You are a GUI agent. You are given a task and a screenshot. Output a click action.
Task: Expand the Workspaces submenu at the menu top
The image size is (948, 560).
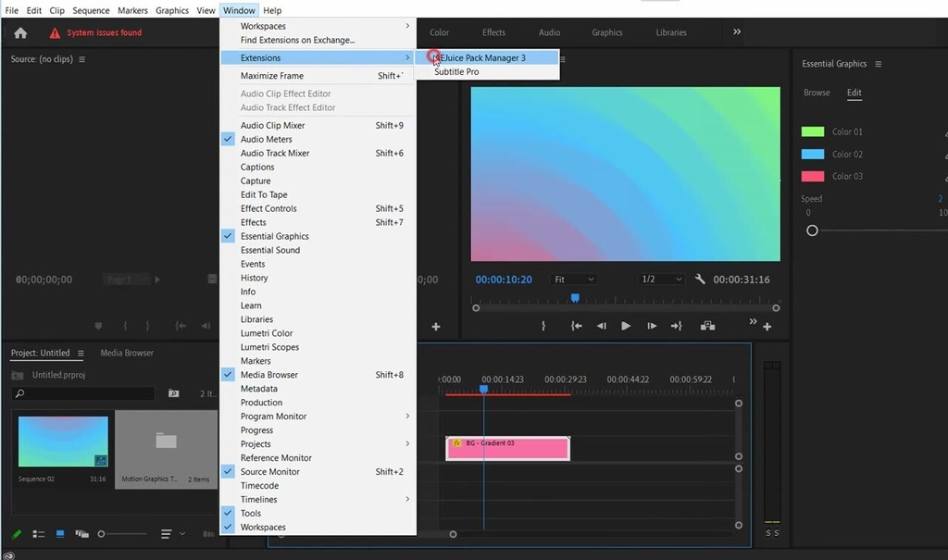[x=318, y=26]
